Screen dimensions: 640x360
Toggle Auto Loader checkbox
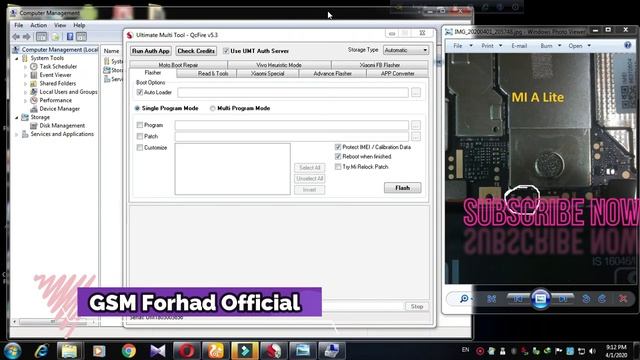tap(140, 93)
